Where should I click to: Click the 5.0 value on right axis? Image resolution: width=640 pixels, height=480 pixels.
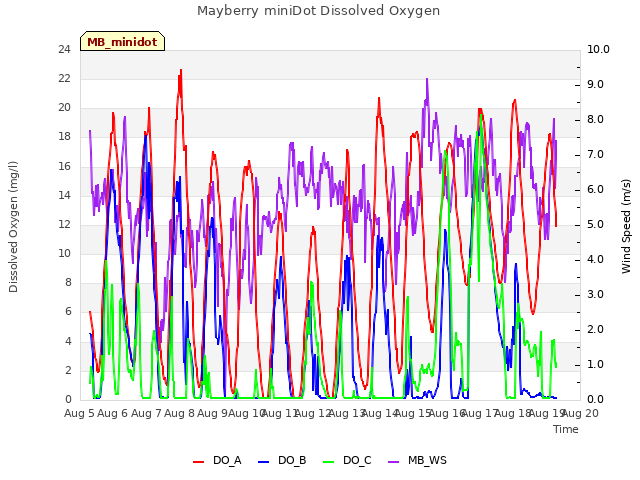(596, 224)
